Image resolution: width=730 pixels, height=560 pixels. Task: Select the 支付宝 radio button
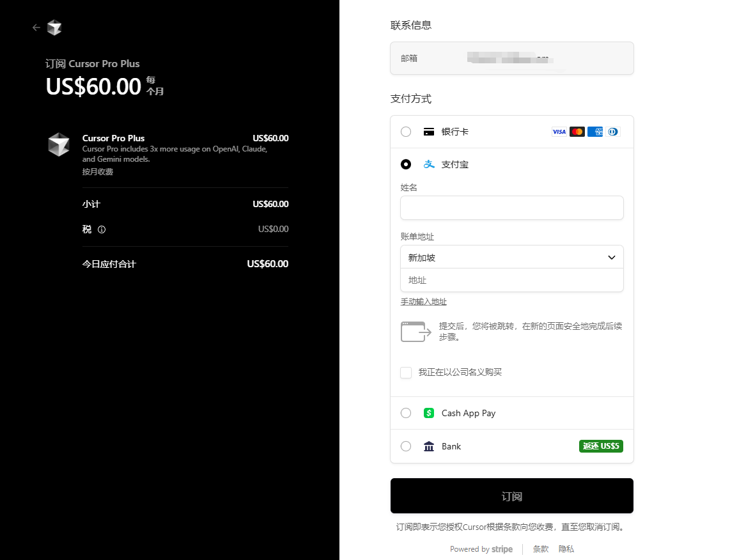pyautogui.click(x=406, y=164)
